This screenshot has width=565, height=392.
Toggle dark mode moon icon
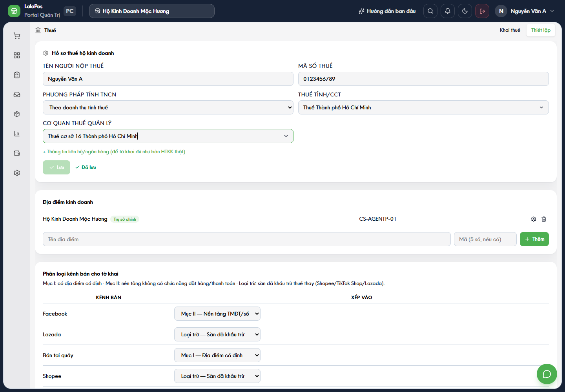pos(465,11)
